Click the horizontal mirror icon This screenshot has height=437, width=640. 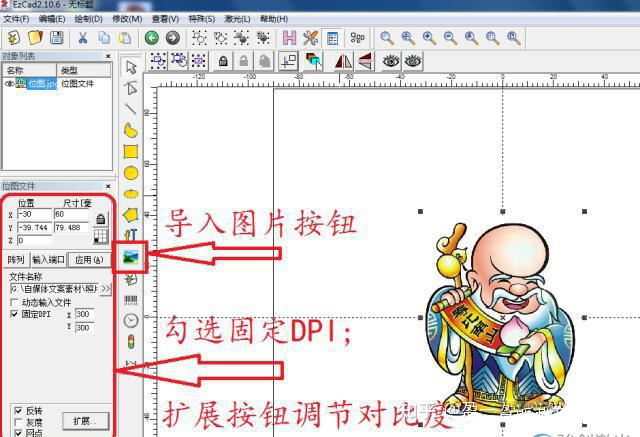click(x=341, y=62)
